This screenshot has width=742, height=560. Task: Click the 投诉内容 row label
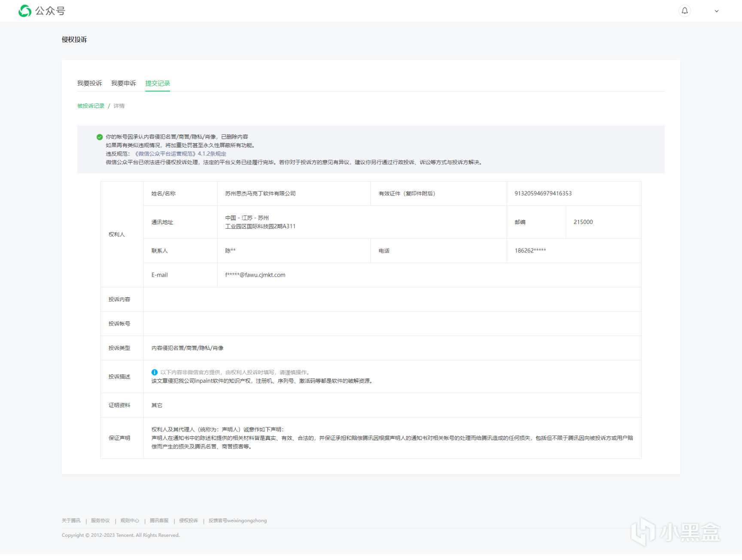pos(119,299)
